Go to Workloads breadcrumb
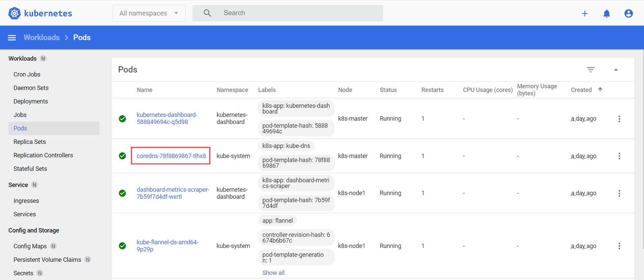 [42, 37]
